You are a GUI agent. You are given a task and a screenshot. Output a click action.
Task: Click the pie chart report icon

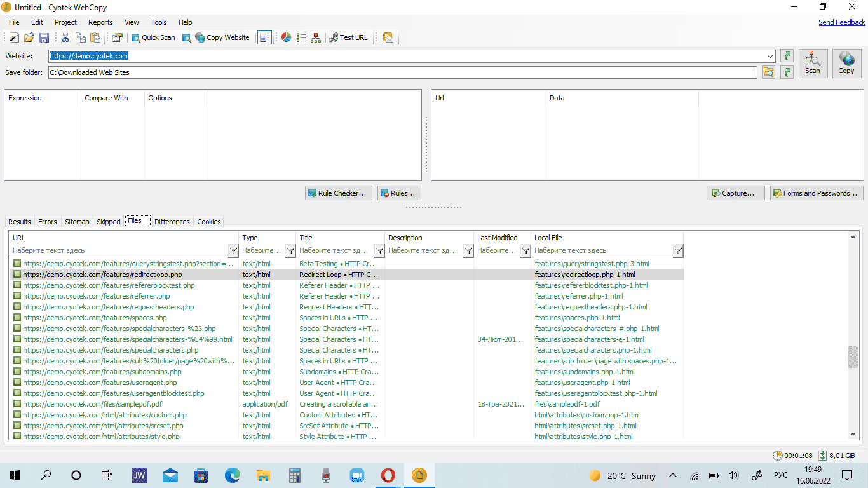287,37
